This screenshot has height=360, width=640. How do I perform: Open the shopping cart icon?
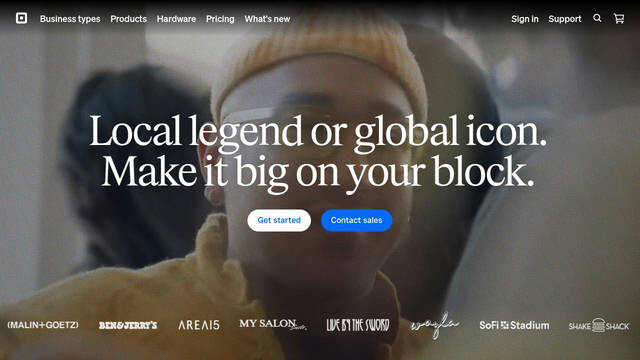619,18
